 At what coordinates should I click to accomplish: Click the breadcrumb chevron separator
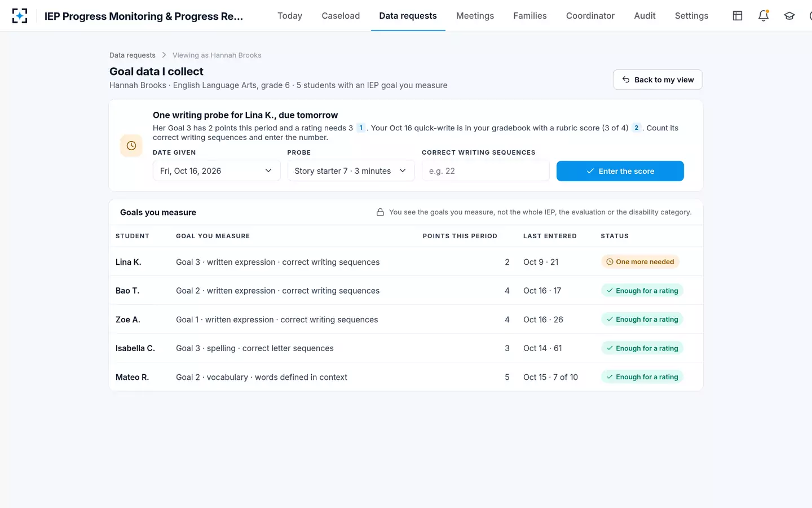click(x=164, y=55)
